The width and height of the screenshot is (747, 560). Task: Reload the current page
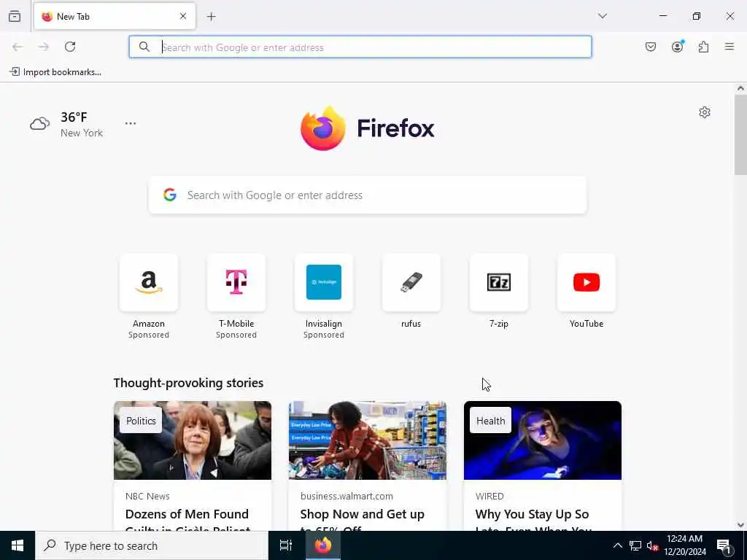(x=70, y=47)
